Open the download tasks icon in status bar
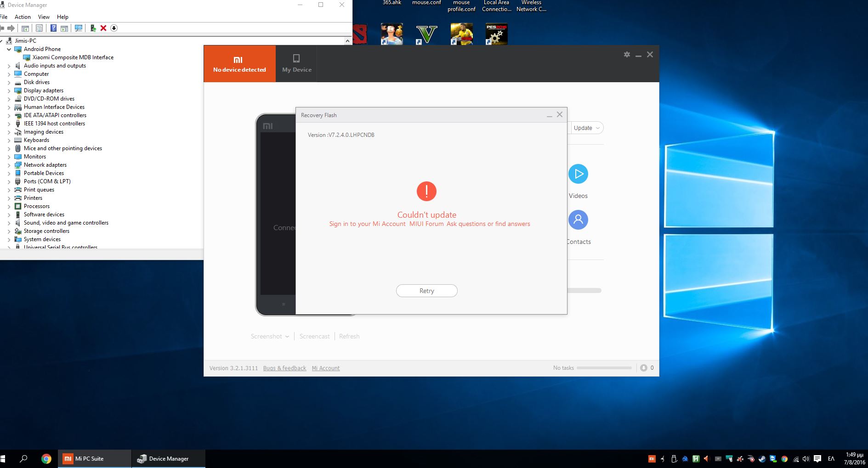This screenshot has height=468, width=868. [x=644, y=368]
